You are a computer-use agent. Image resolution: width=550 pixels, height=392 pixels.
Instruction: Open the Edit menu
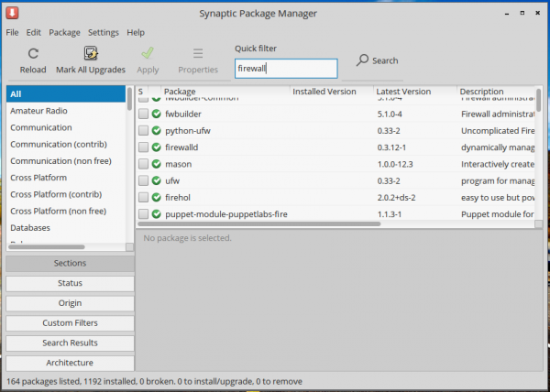34,33
